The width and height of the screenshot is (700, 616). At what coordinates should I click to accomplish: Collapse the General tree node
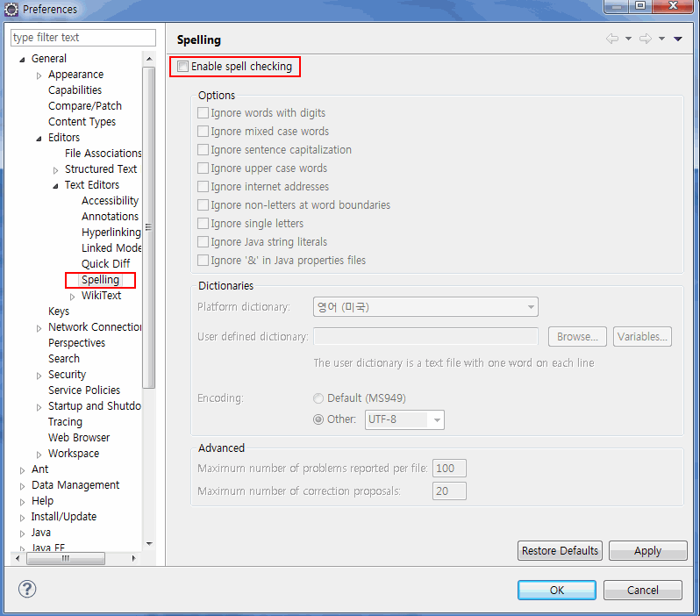[22, 60]
